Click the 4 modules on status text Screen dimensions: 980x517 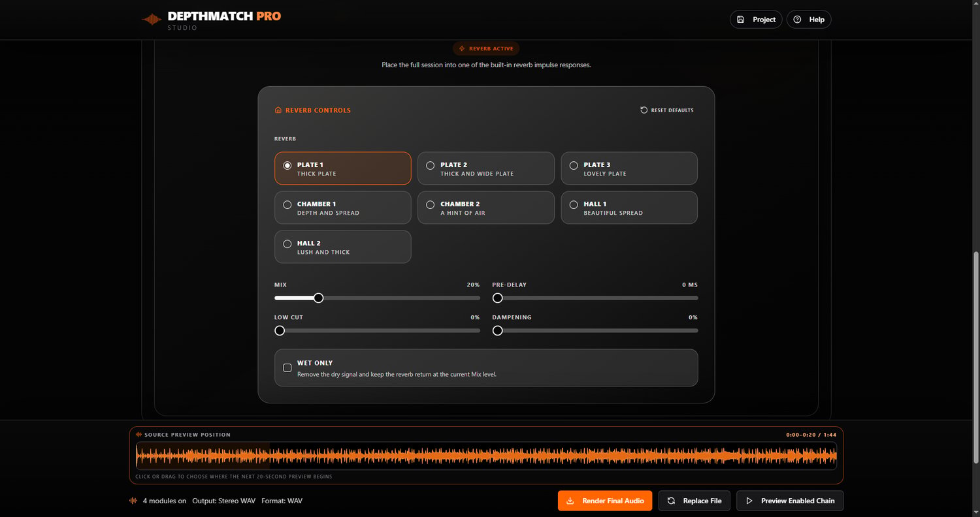tap(165, 501)
